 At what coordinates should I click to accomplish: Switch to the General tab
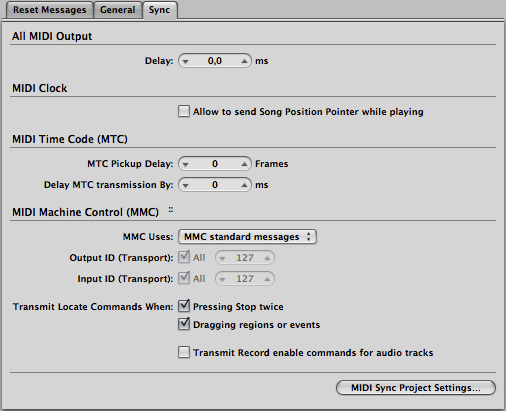(118, 10)
